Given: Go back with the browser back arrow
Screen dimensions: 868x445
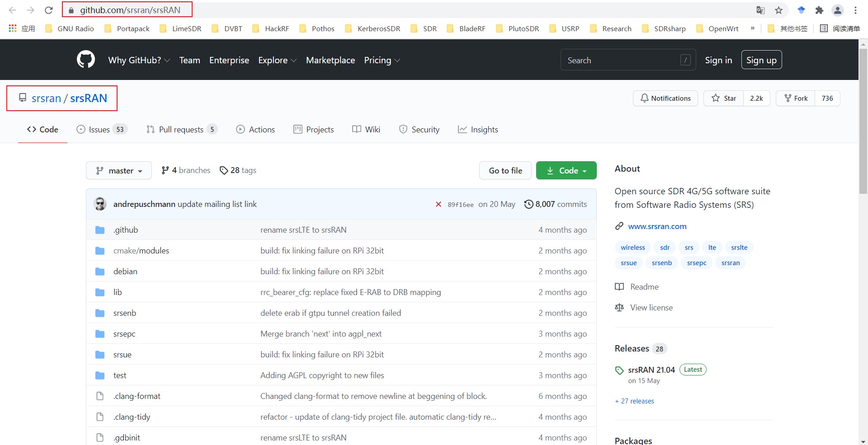Looking at the screenshot, I should point(12,10).
